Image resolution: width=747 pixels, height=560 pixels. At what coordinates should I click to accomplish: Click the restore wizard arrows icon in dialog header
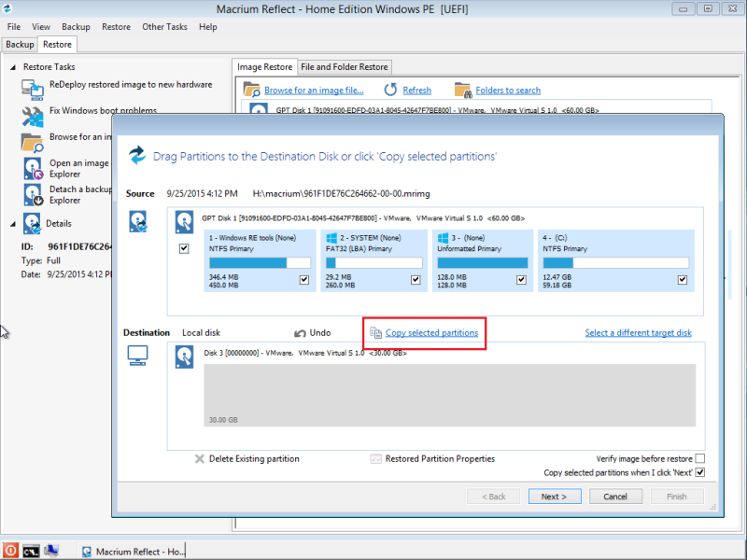click(x=137, y=155)
